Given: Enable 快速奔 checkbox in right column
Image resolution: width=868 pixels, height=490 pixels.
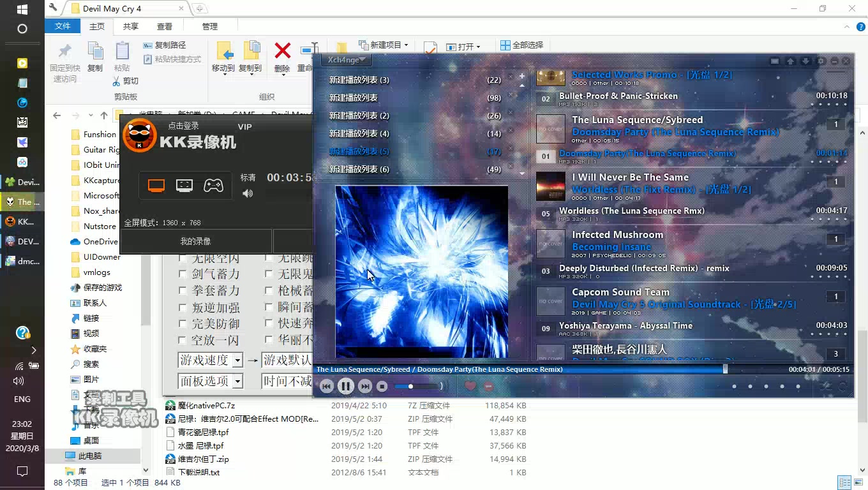Looking at the screenshot, I should click(x=269, y=323).
